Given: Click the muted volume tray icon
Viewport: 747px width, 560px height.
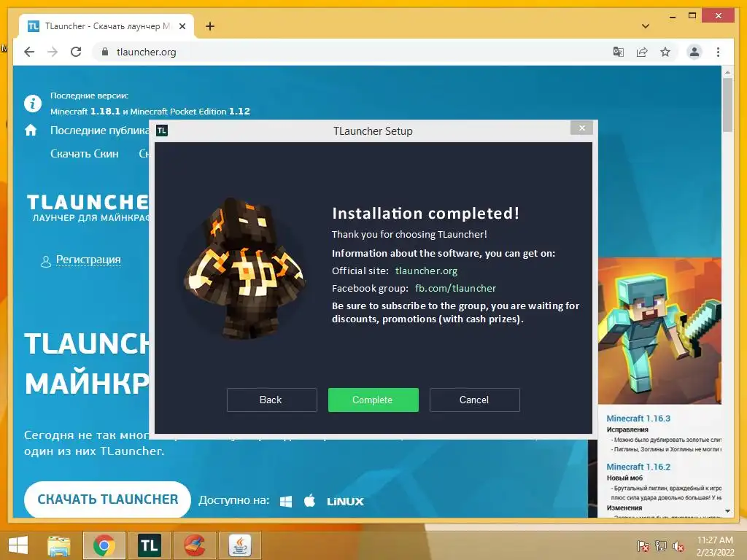Looking at the screenshot, I should (678, 546).
